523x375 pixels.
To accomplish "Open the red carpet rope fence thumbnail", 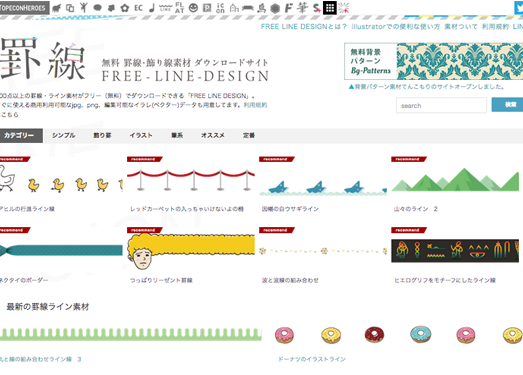I will [x=191, y=178].
